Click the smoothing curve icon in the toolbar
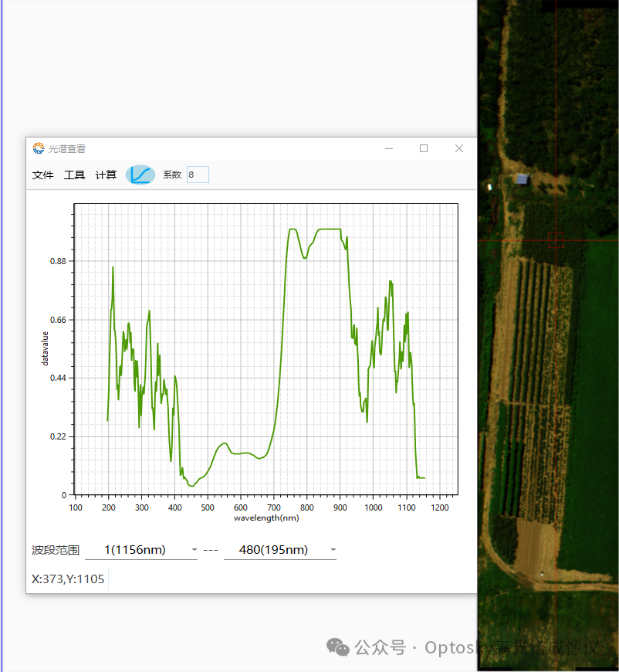 tap(140, 175)
